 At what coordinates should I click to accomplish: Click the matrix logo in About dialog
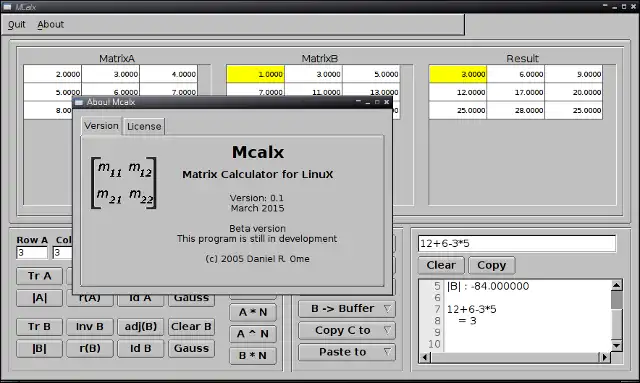(124, 183)
